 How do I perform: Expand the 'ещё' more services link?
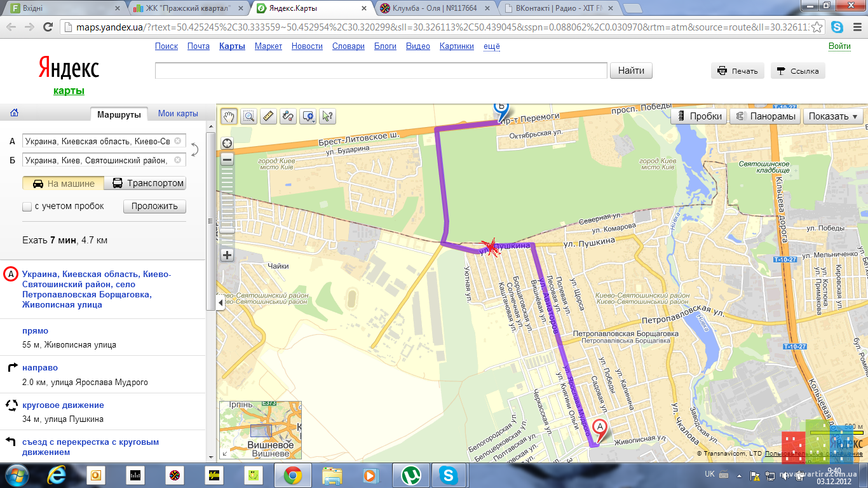(492, 46)
